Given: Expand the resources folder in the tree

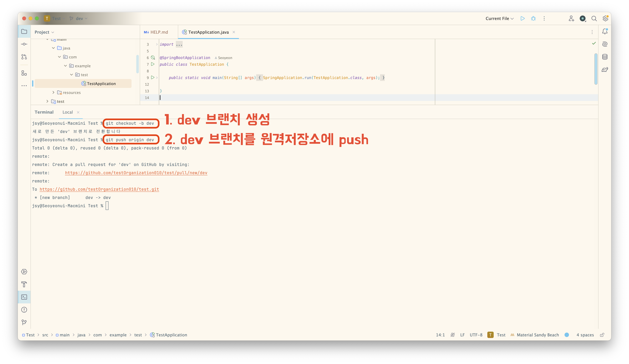Looking at the screenshot, I should point(53,93).
